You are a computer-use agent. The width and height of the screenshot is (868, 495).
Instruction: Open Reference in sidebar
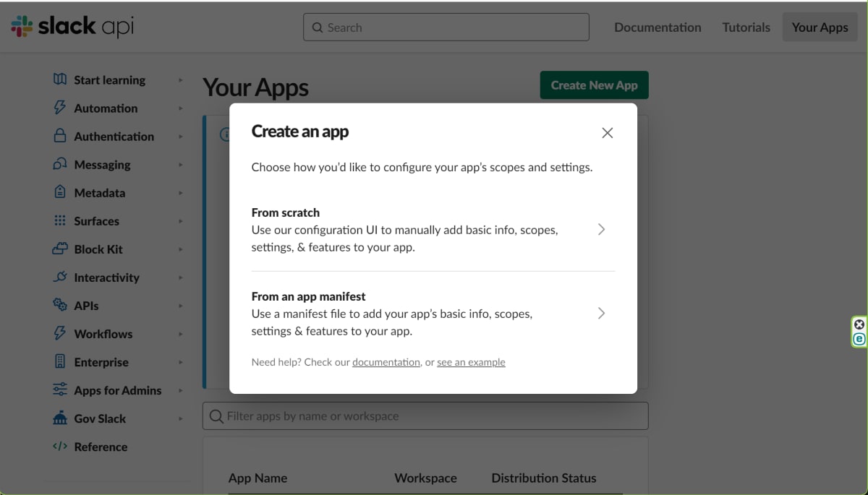pyautogui.click(x=101, y=447)
